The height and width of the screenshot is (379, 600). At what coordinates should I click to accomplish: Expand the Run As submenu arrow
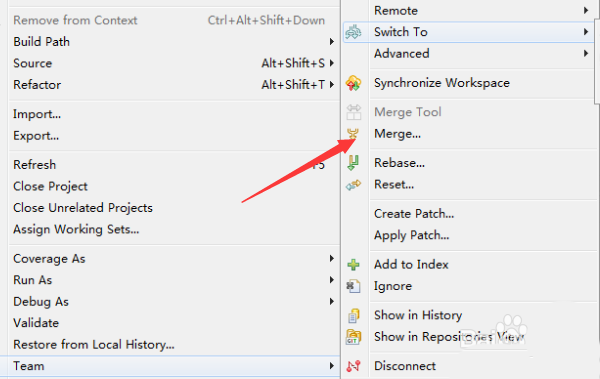pos(332,280)
